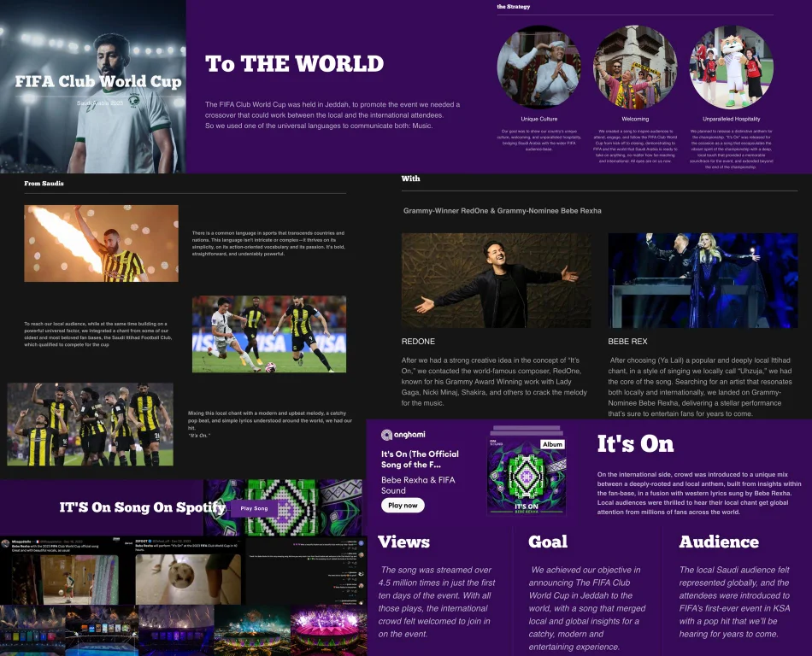
Task: Click the Unique Culture caption
Action: 539,119
